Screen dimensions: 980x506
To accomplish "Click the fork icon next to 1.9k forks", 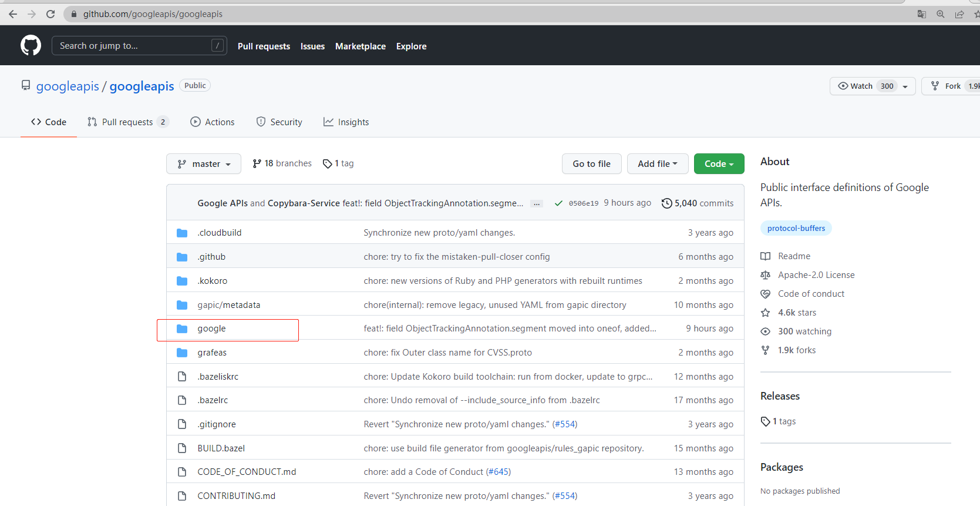I will pos(765,350).
